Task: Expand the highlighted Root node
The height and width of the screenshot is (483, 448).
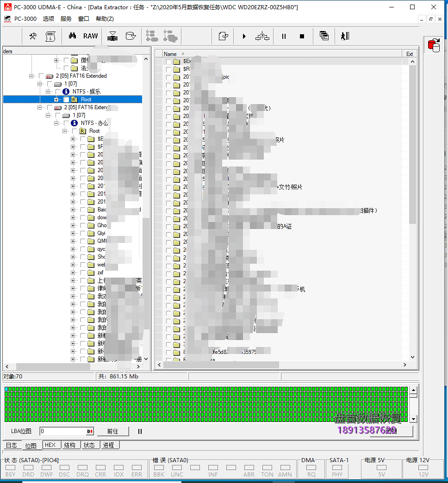Action: 56,99
